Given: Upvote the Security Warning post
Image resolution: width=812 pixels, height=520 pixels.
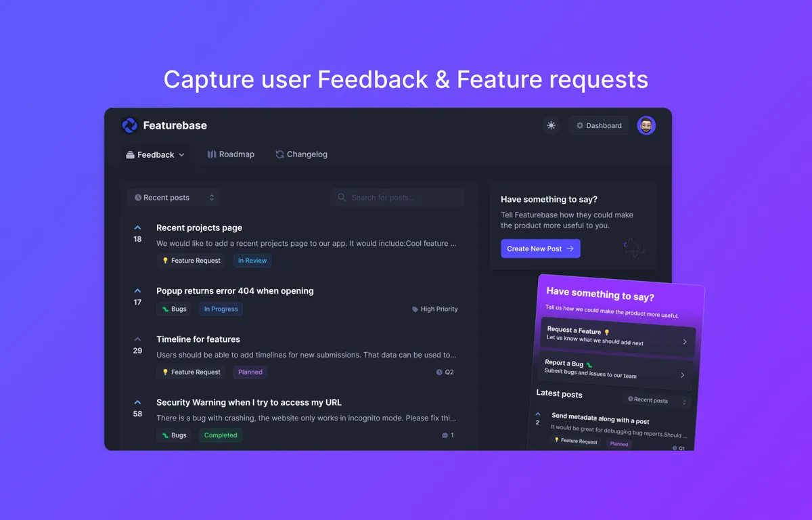Looking at the screenshot, I should [137, 402].
